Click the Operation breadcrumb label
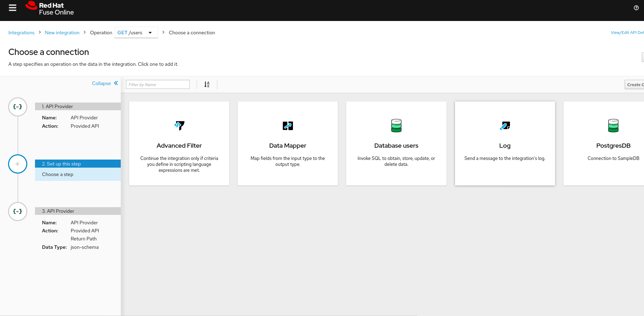Viewport: 644px width, 316px height. point(101,33)
